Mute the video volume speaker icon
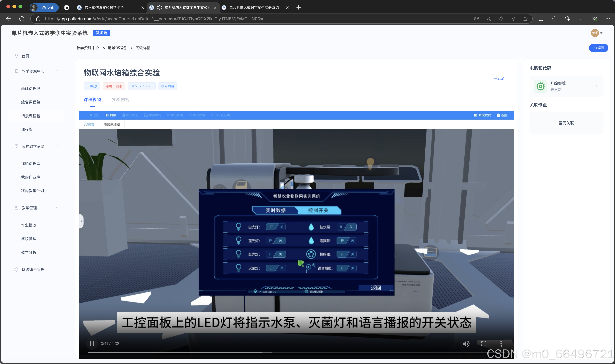The width and height of the screenshot is (615, 364). pos(466,344)
